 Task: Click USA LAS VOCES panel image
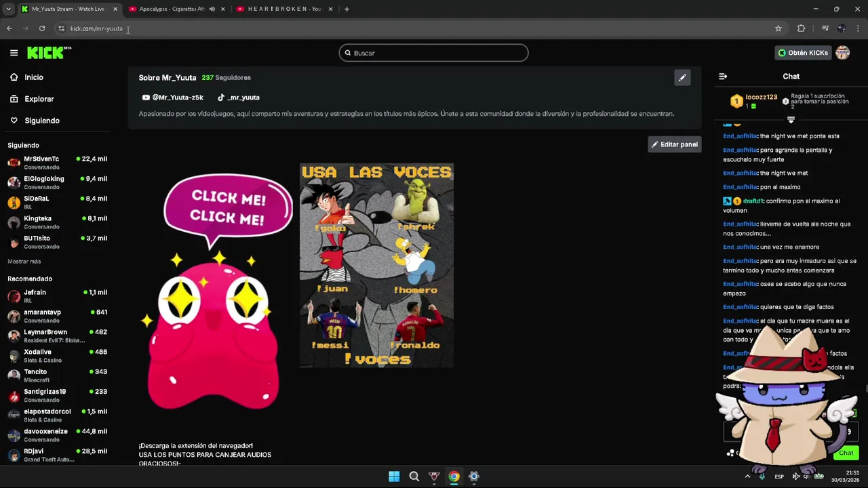(377, 265)
